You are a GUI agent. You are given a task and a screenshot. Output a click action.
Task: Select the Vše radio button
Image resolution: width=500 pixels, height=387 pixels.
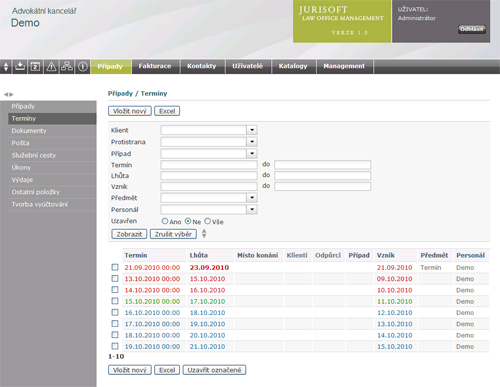pos(208,221)
